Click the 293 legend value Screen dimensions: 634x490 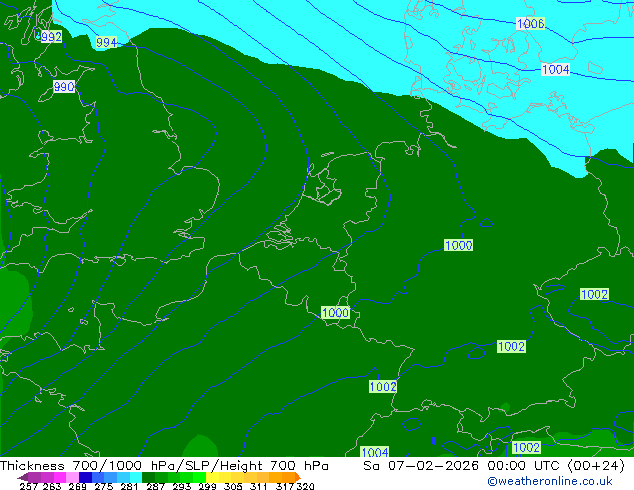[x=181, y=486]
